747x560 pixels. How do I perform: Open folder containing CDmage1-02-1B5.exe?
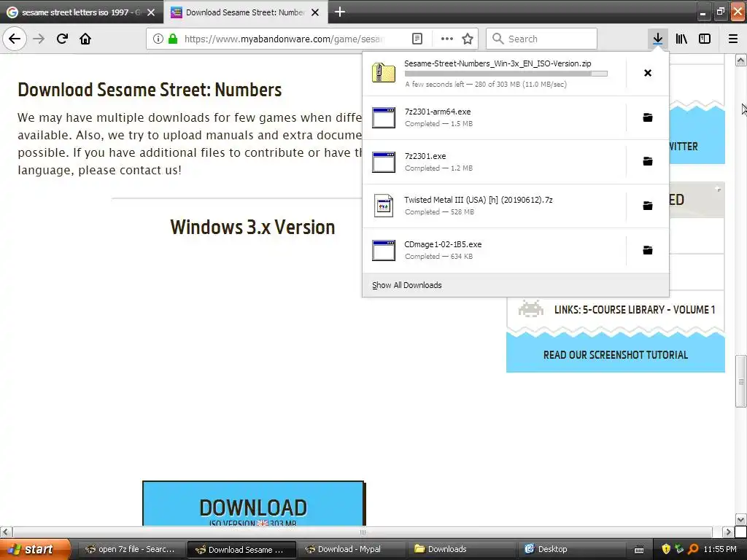[x=648, y=250]
